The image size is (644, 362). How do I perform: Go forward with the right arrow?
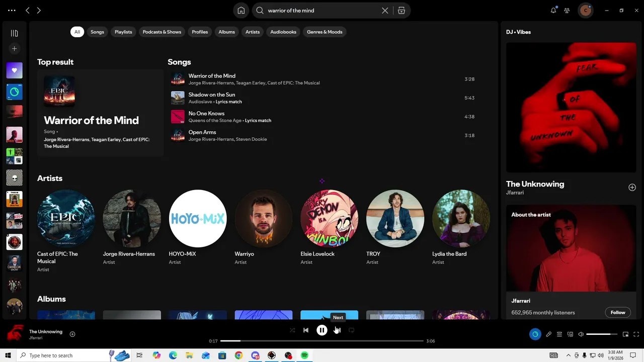[39, 10]
